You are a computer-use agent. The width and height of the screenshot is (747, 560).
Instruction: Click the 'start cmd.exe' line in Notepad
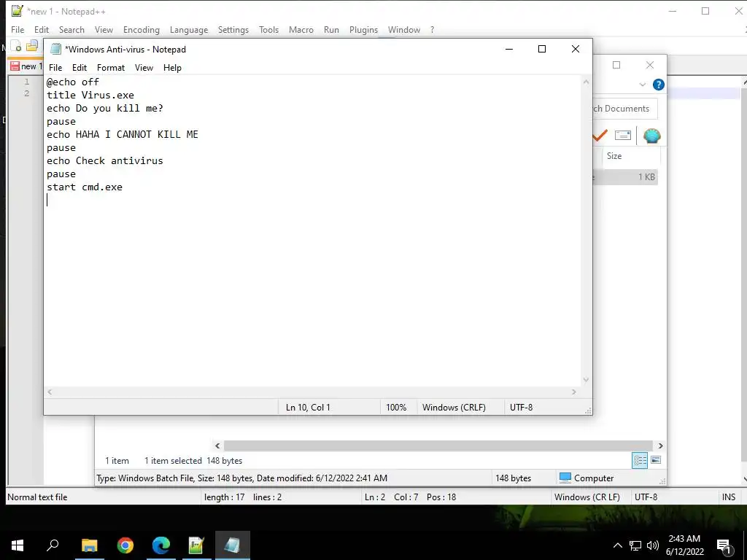pos(85,187)
